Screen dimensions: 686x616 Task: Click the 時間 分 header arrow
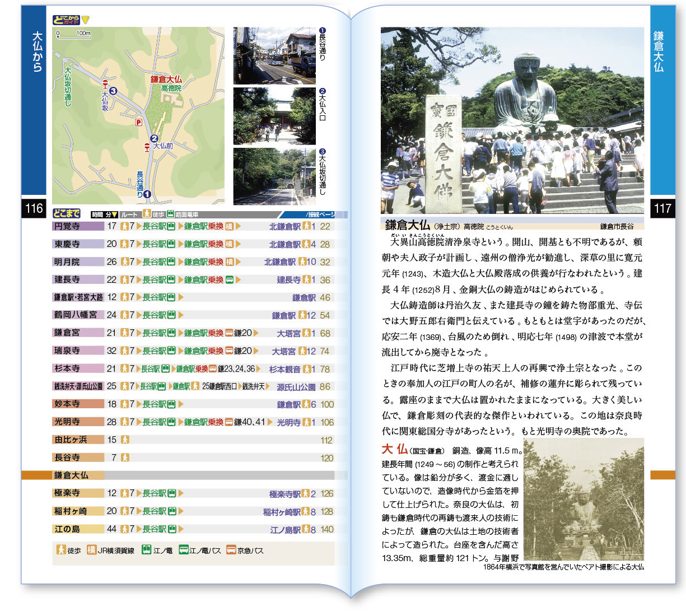114,214
